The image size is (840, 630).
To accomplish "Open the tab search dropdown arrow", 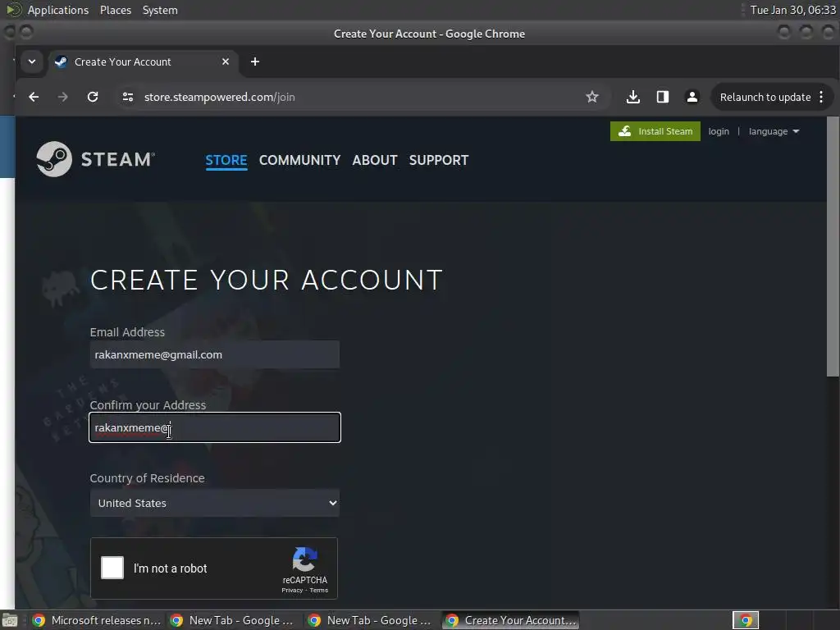I will 32,62.
